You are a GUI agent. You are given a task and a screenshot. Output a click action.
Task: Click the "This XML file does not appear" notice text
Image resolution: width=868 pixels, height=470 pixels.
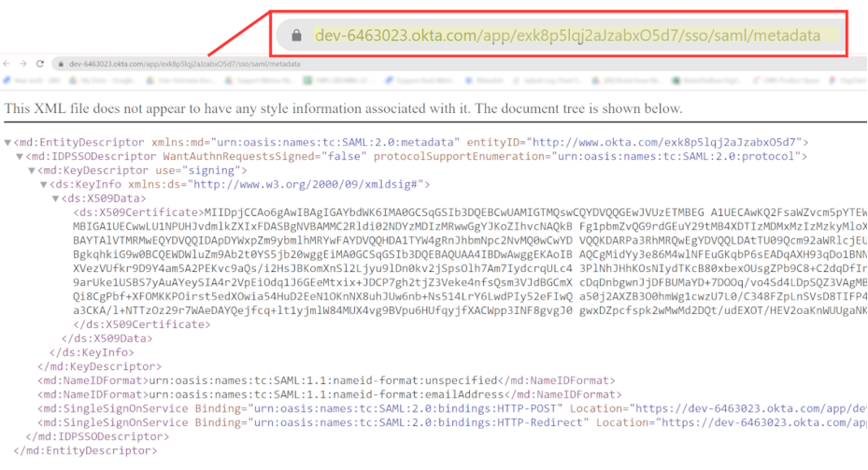coord(343,108)
